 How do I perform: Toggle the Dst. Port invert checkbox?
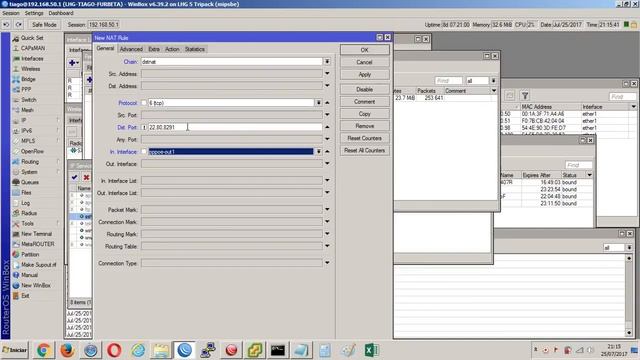pos(144,127)
